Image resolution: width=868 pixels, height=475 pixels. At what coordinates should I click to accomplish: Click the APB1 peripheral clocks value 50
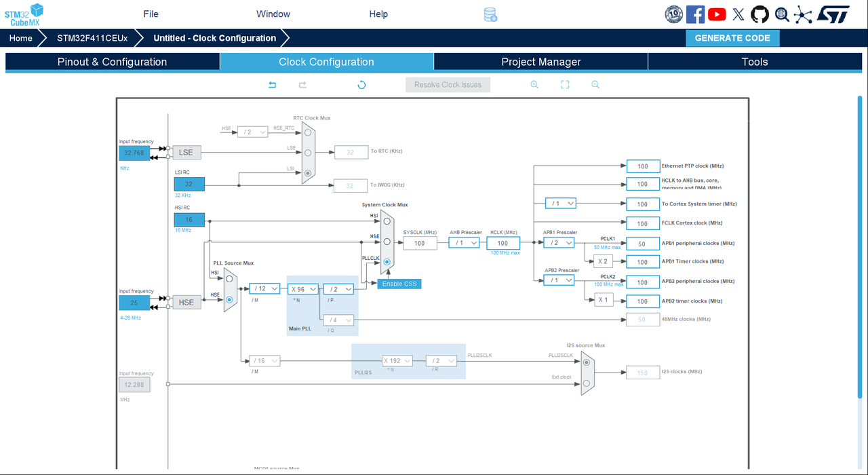[643, 244]
